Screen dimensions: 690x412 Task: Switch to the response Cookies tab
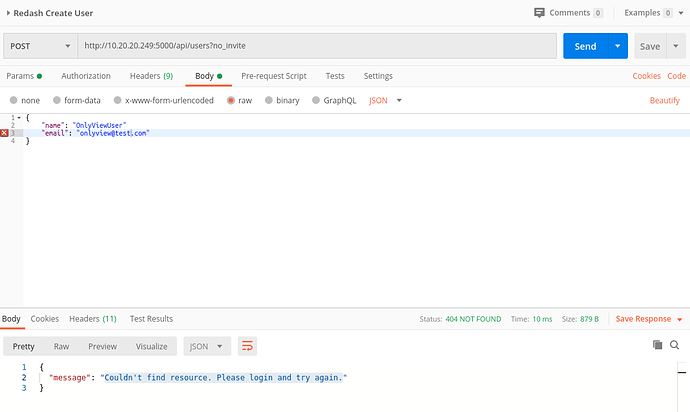pos(44,319)
